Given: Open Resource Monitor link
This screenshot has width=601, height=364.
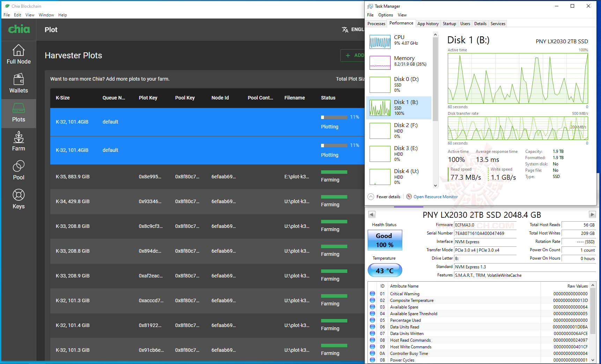Looking at the screenshot, I should point(436,197).
